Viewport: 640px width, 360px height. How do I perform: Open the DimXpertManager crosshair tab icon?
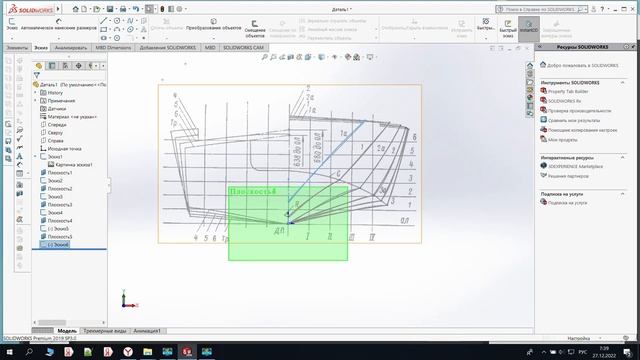78,66
